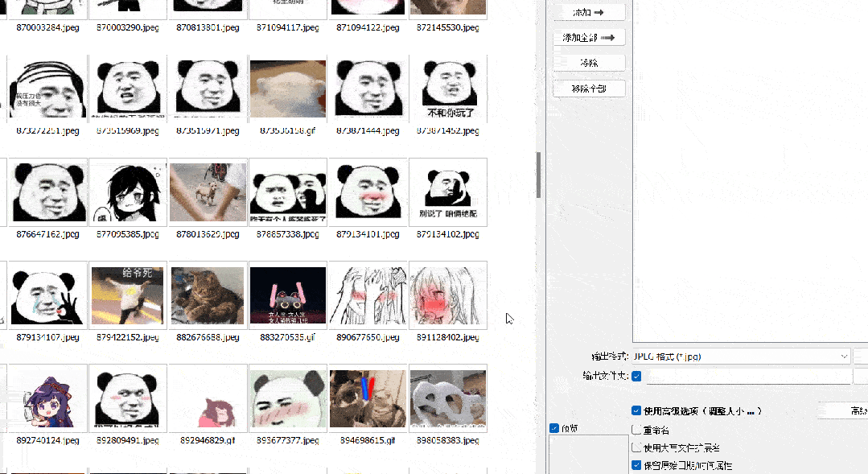The width and height of the screenshot is (868, 474).
Task: Click file name 894698615.gif
Action: point(368,440)
